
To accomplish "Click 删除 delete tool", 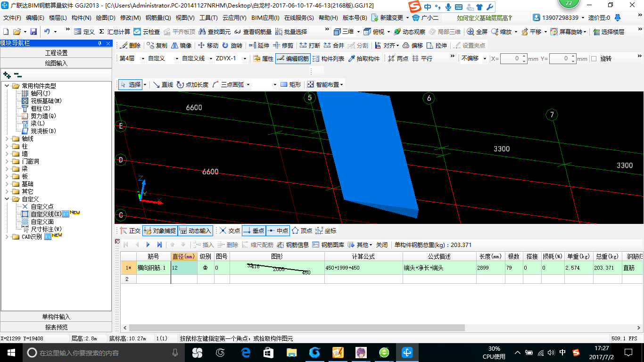I will pyautogui.click(x=131, y=45).
